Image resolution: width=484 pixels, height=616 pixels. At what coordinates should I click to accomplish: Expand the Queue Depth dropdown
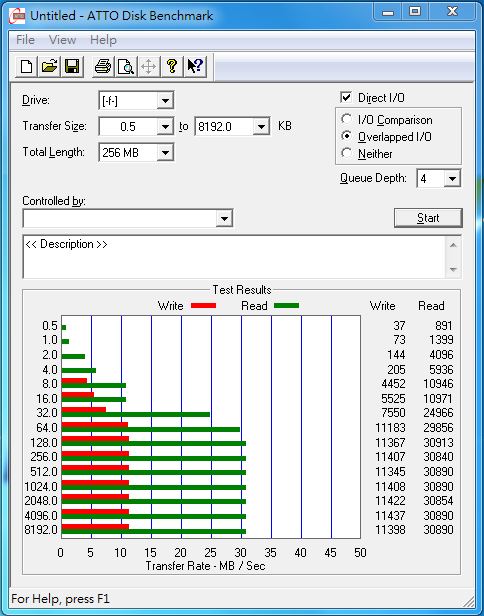click(x=452, y=179)
